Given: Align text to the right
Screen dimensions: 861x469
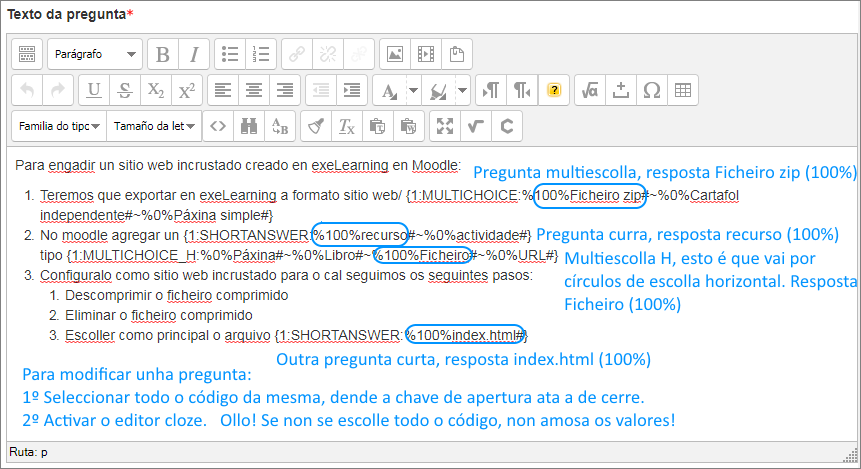Looking at the screenshot, I should click(284, 90).
